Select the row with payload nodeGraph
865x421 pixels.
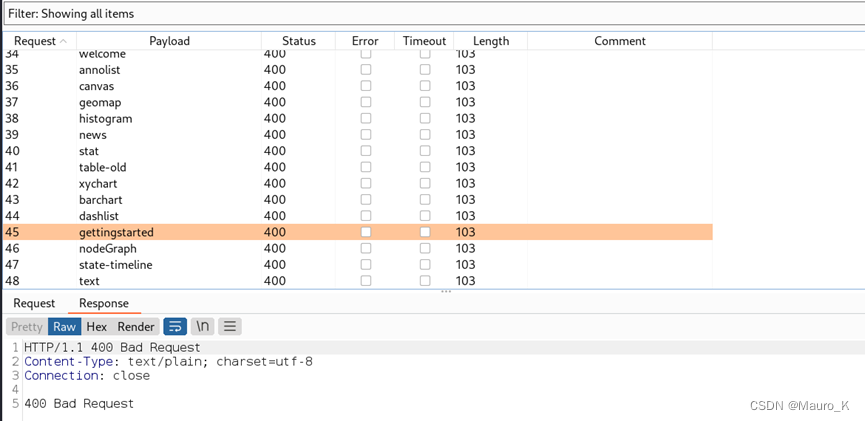point(357,248)
